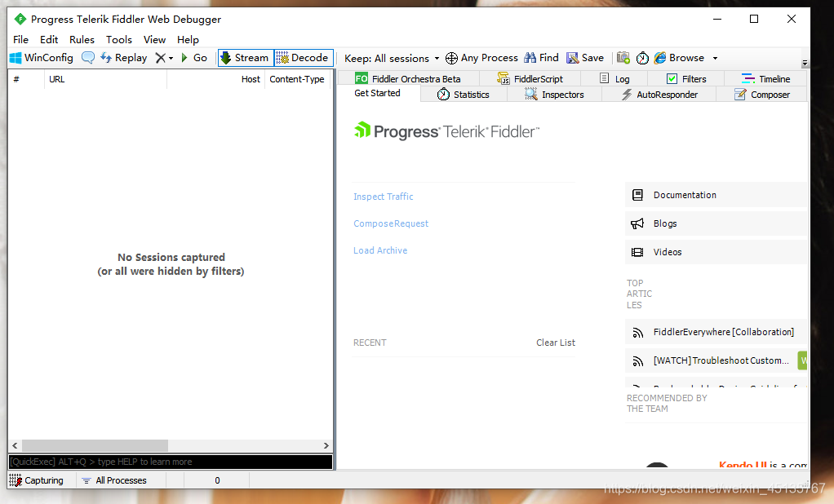This screenshot has width=834, height=504.
Task: Open the File menu
Action: 20,40
